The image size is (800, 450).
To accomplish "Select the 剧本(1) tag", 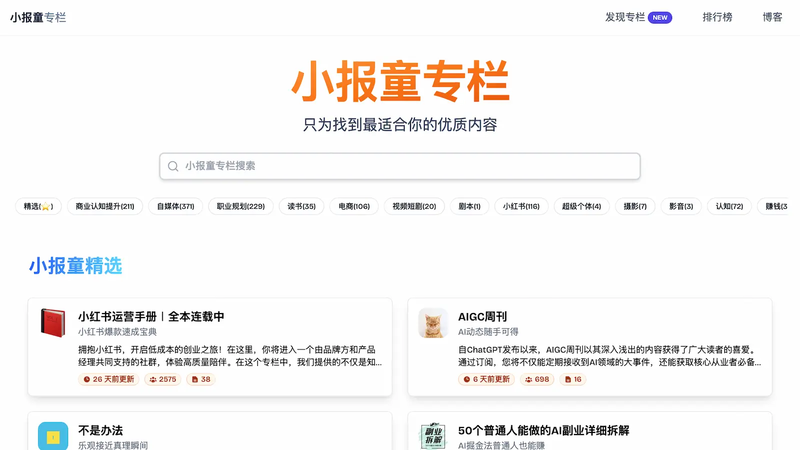I will [x=469, y=206].
